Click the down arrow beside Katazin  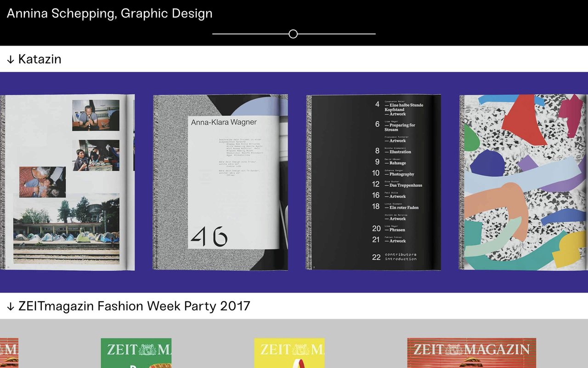click(9, 59)
